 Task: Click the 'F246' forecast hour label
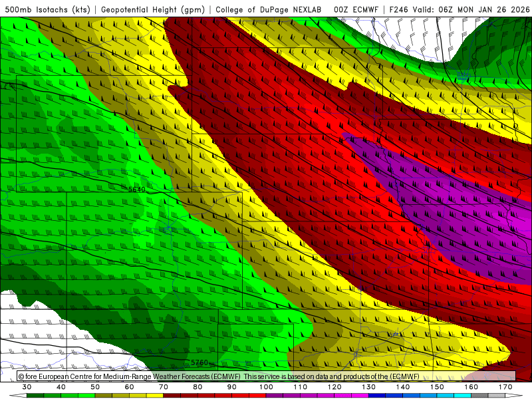tap(399, 9)
